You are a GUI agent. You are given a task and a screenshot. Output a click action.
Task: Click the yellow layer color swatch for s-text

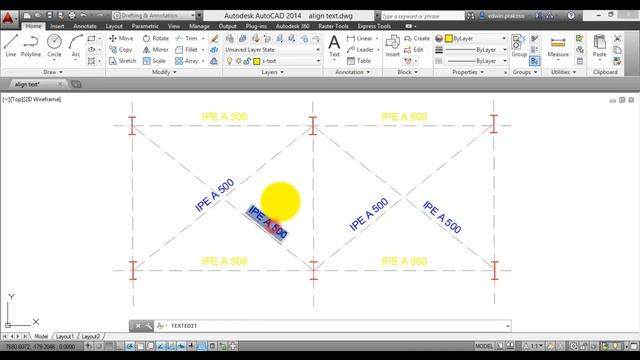pyautogui.click(x=257, y=61)
